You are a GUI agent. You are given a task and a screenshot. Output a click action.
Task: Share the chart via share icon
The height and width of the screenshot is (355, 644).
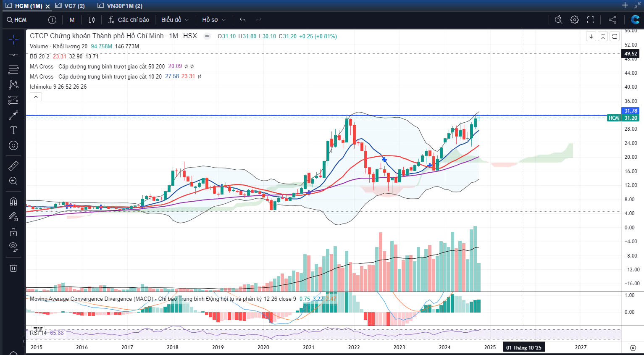[612, 20]
